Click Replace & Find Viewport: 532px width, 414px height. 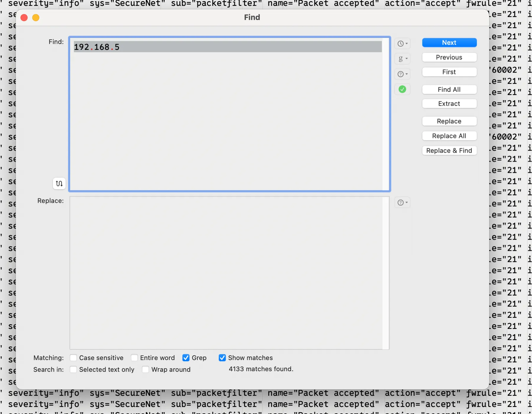449,151
